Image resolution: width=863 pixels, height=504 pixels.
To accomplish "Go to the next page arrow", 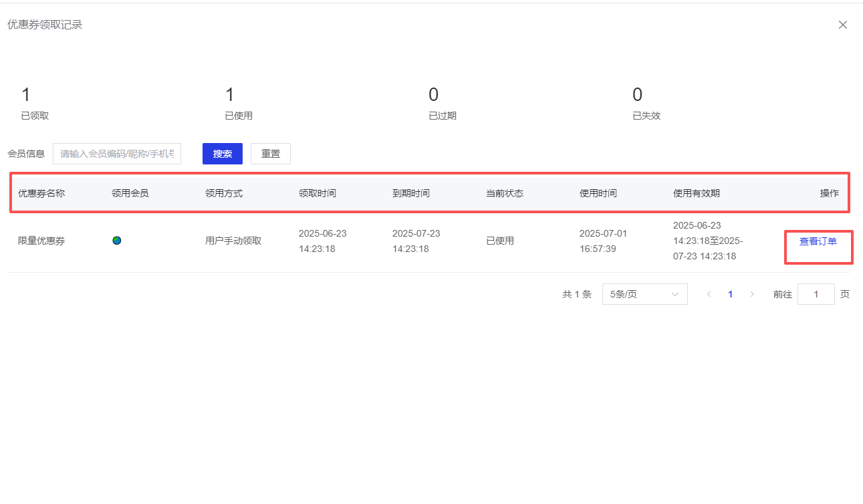I will (752, 294).
